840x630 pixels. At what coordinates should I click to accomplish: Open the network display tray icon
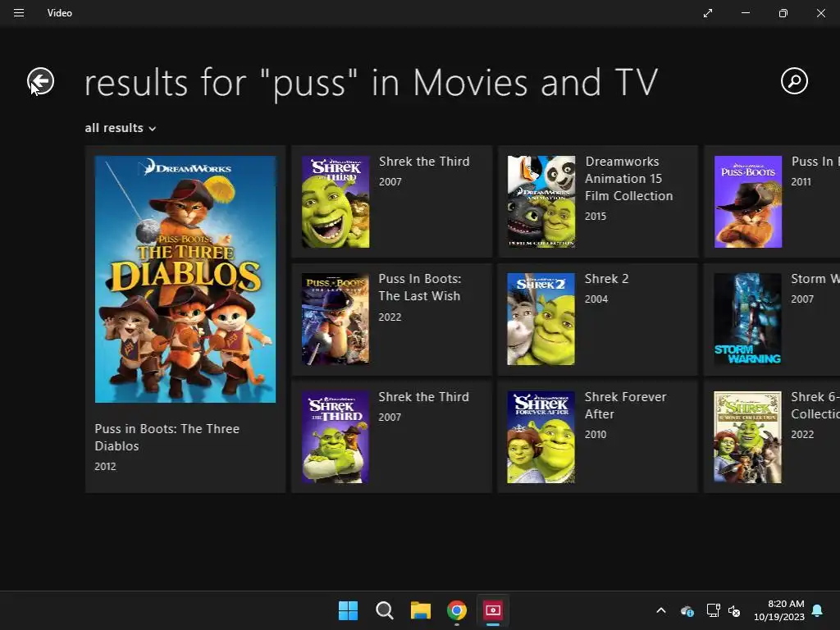[713, 610]
